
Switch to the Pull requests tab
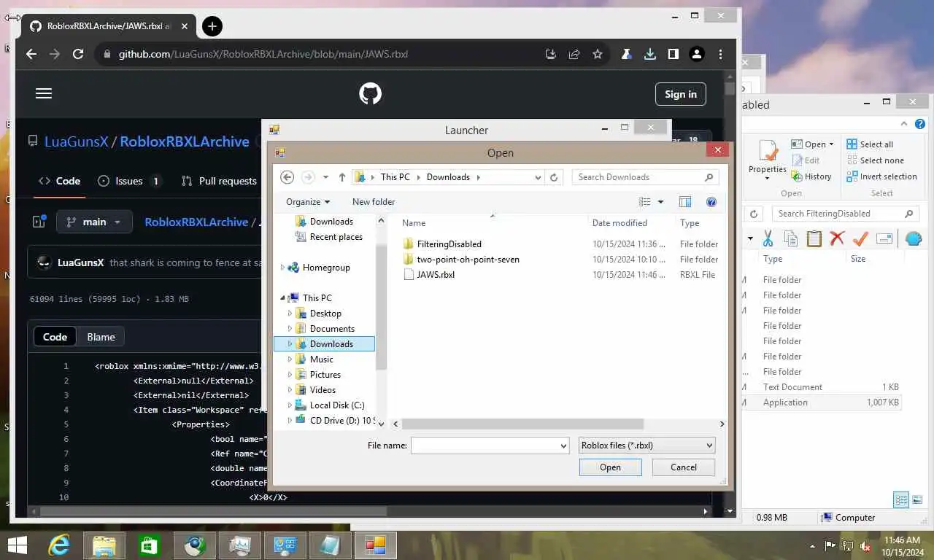coord(219,181)
